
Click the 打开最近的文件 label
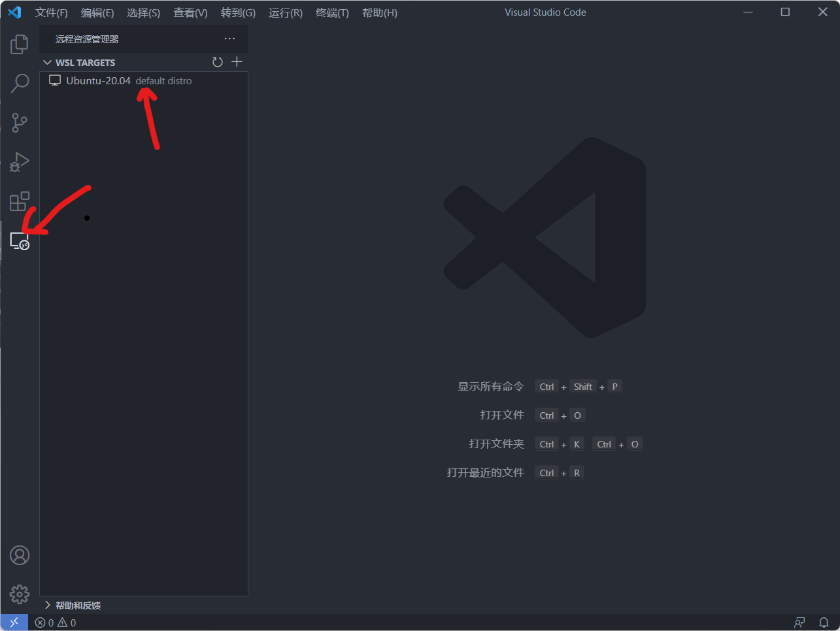point(486,473)
